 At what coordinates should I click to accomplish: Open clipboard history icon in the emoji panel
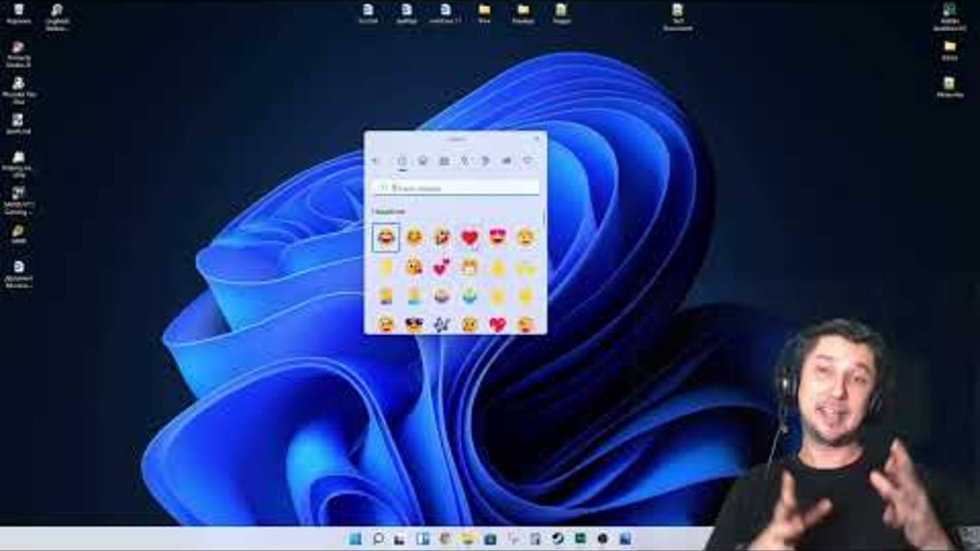[x=506, y=161]
